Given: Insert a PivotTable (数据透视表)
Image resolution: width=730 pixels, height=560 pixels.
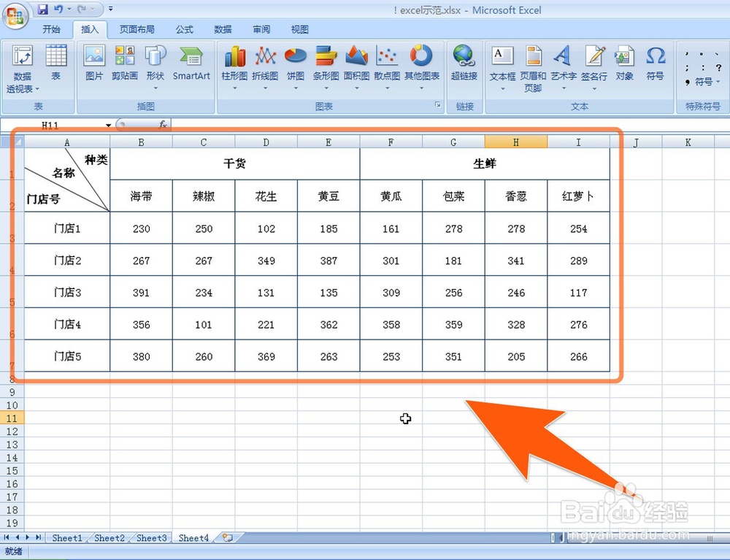Looking at the screenshot, I should tap(23, 69).
